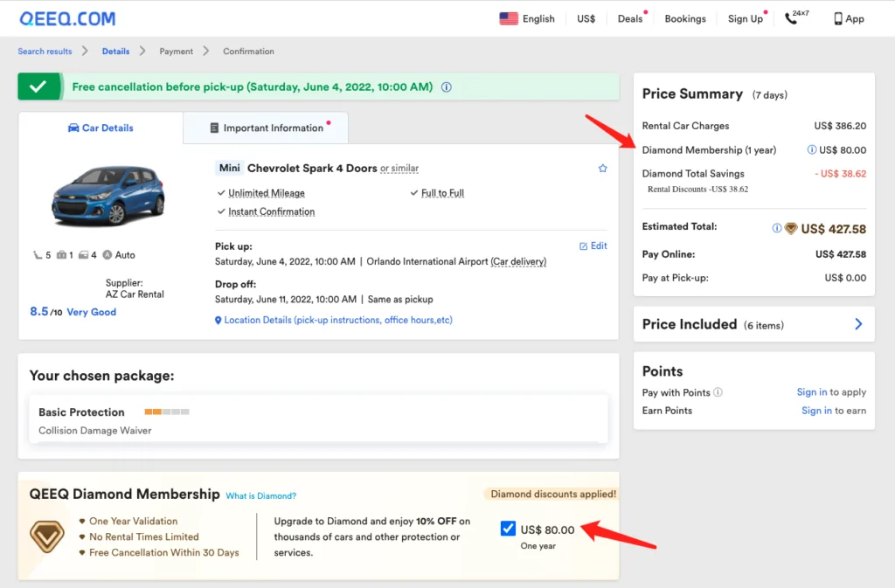
Task: Click the US flag language icon
Action: pyautogui.click(x=508, y=19)
